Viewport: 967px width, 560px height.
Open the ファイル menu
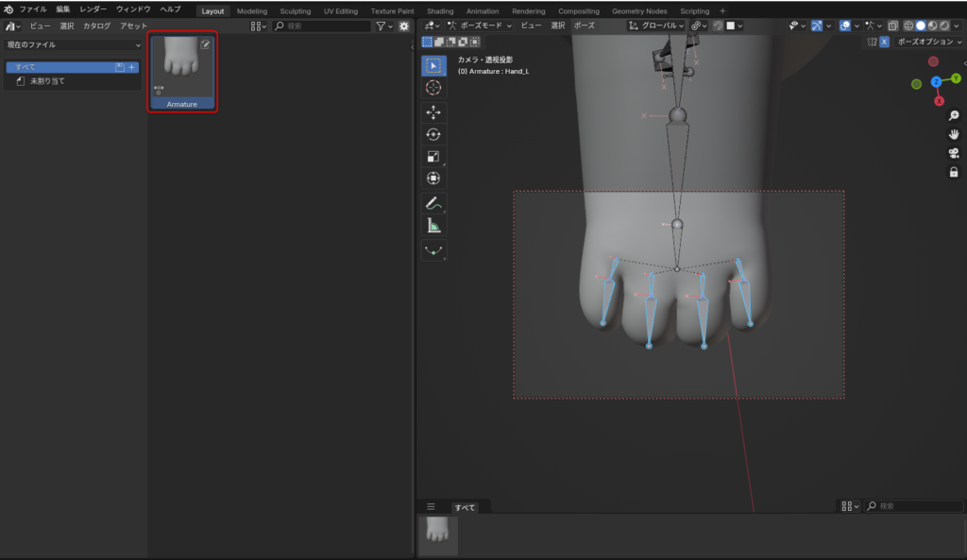(x=33, y=9)
